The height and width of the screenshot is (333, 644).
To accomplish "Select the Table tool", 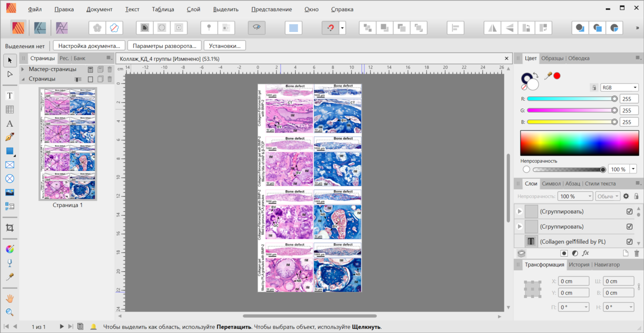I will [10, 110].
